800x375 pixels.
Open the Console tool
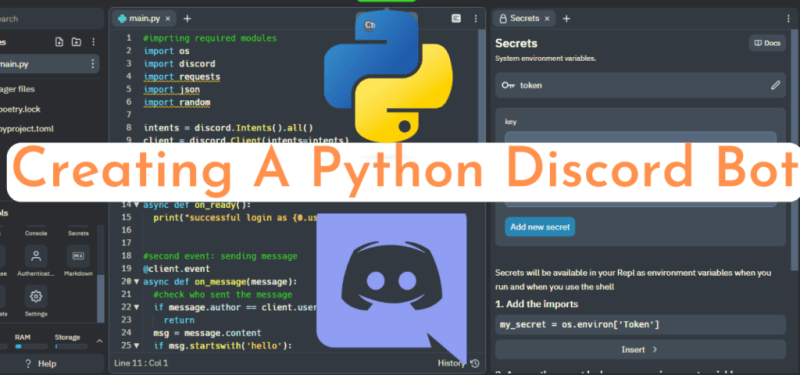[x=36, y=233]
